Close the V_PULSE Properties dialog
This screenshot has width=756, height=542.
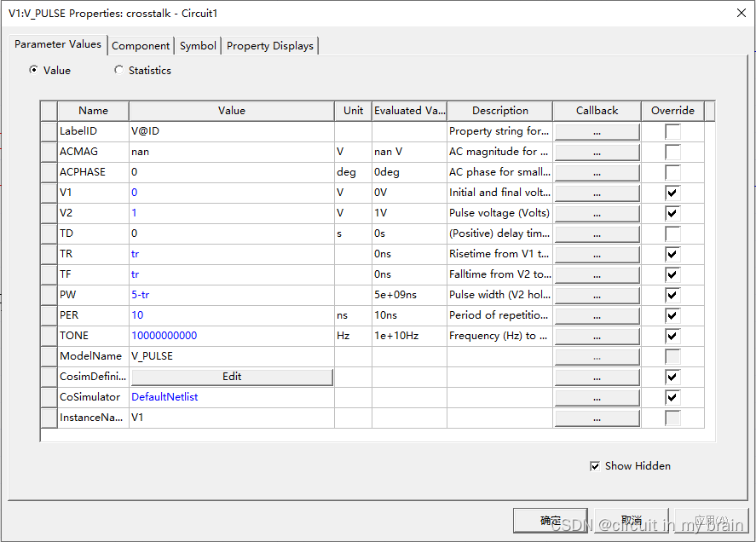737,13
